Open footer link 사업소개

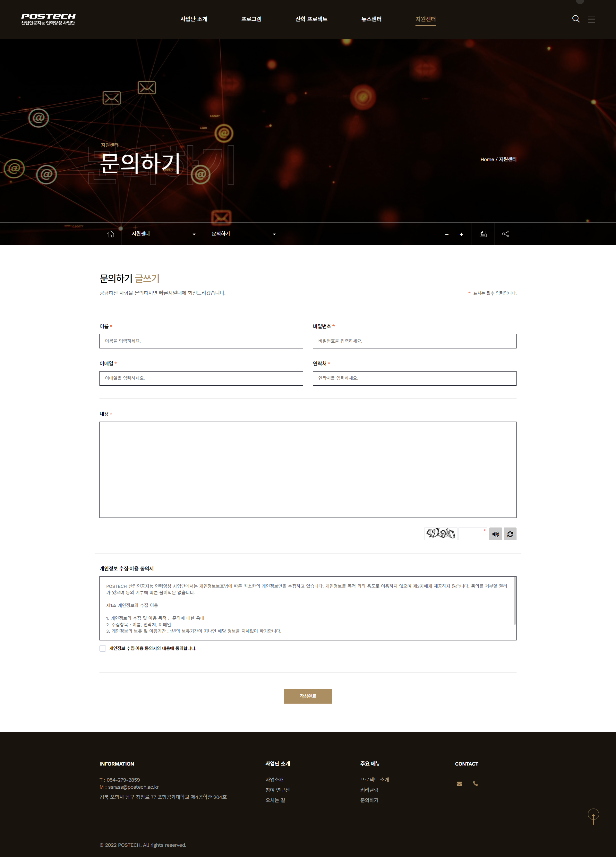click(x=274, y=780)
